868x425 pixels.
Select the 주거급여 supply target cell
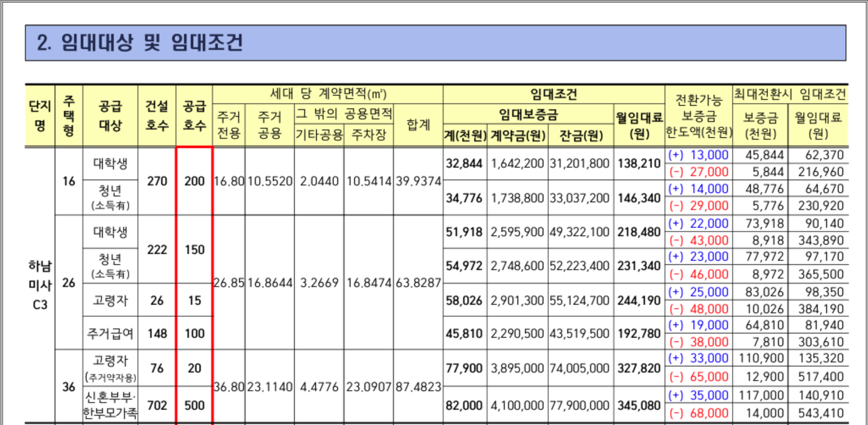point(110,334)
